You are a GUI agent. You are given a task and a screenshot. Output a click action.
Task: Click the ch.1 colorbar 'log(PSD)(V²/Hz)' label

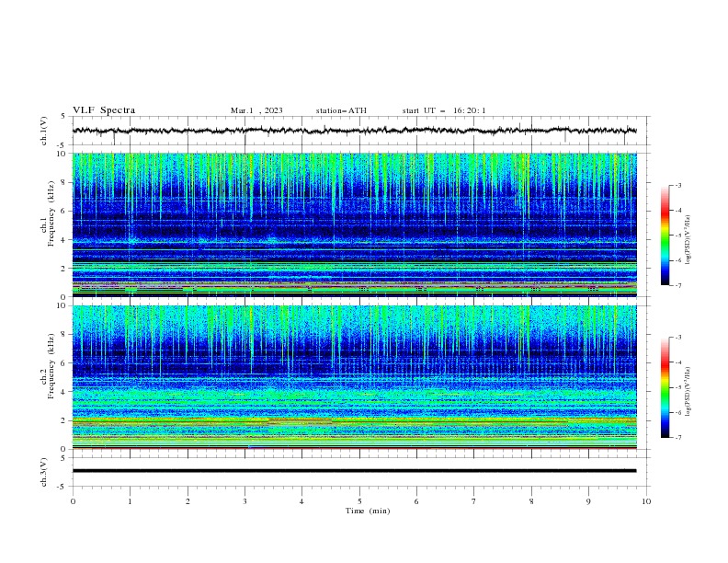(x=688, y=240)
